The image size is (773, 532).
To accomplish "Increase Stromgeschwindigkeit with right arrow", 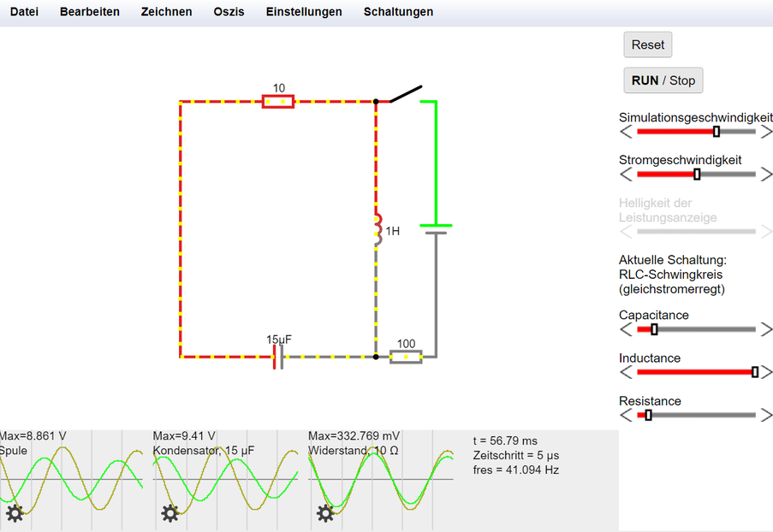I will [x=766, y=174].
